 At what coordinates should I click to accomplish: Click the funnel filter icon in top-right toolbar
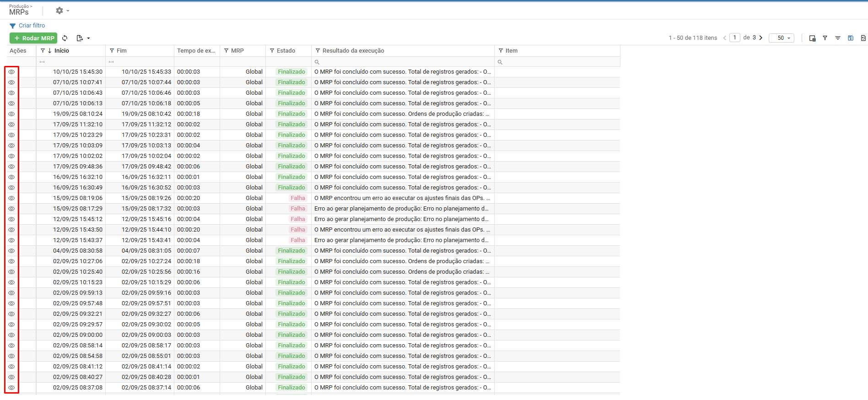(x=825, y=38)
